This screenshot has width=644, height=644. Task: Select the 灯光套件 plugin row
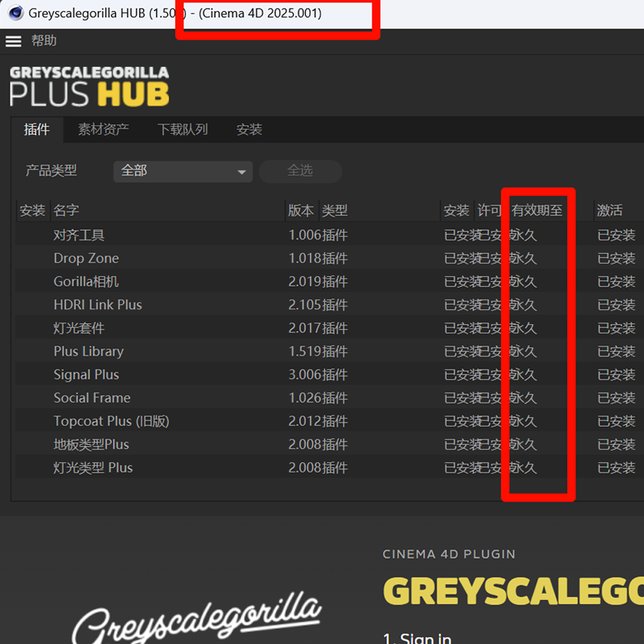click(x=330, y=328)
